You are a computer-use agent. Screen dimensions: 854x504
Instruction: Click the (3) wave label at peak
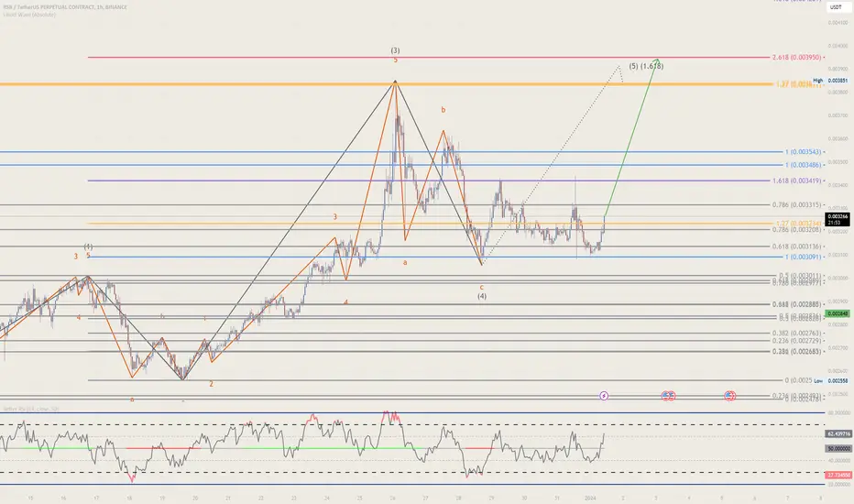[x=396, y=50]
